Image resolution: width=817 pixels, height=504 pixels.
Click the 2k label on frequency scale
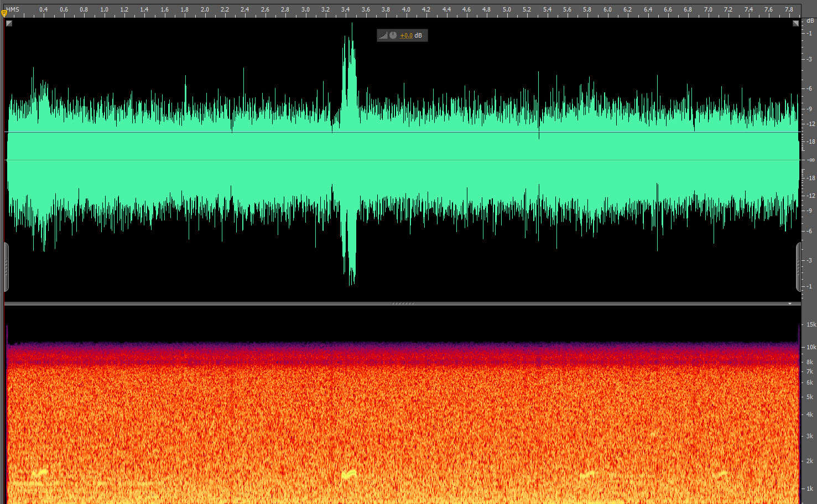tap(810, 461)
